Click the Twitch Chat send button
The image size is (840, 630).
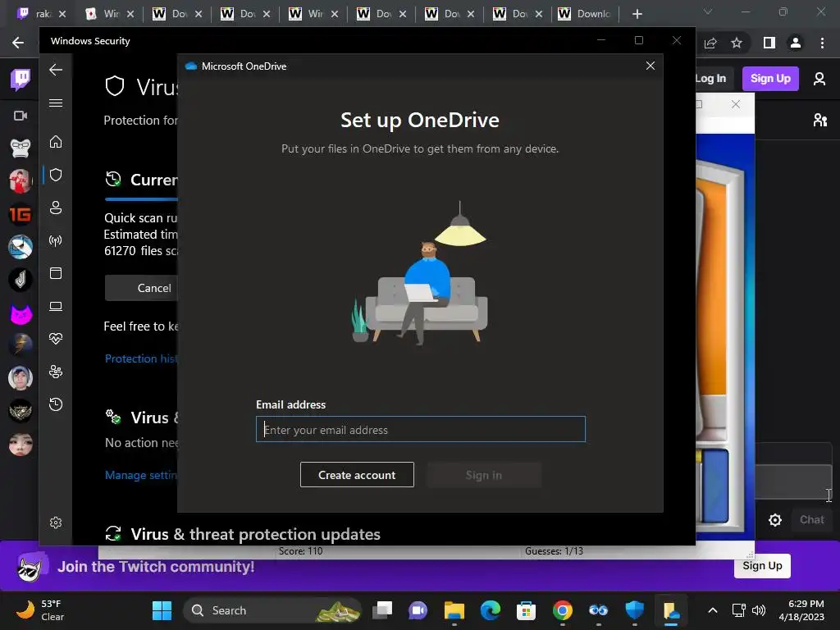tap(811, 519)
